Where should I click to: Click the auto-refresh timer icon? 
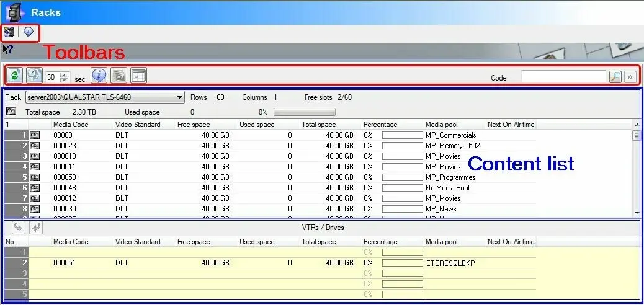coord(35,76)
